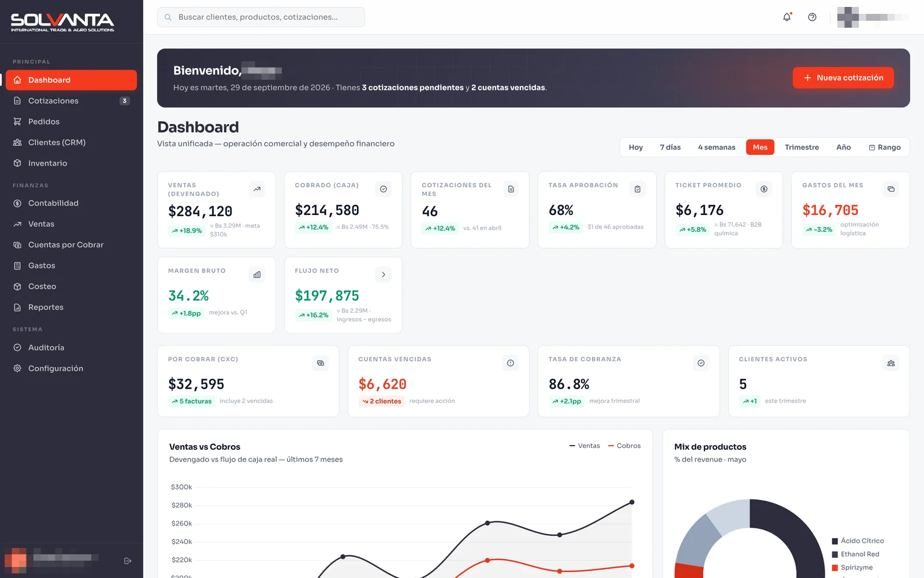924x578 pixels.
Task: Click the dollar icon on Ticket Promedio card
Action: (x=764, y=189)
